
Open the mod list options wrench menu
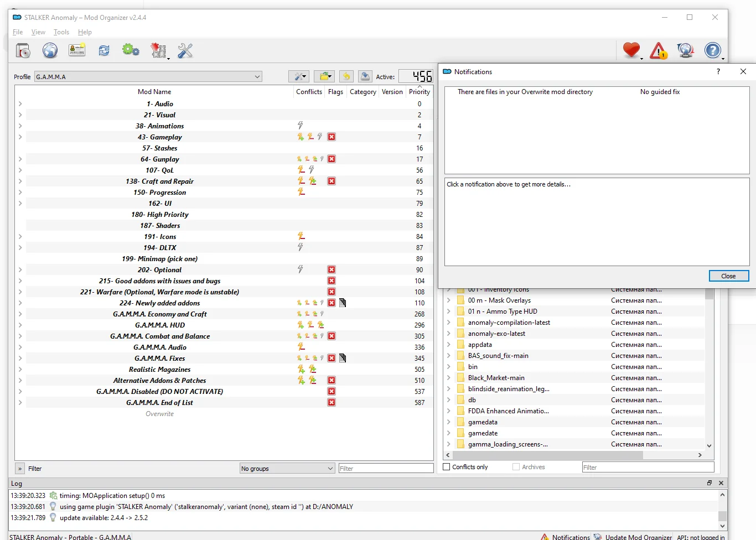299,76
